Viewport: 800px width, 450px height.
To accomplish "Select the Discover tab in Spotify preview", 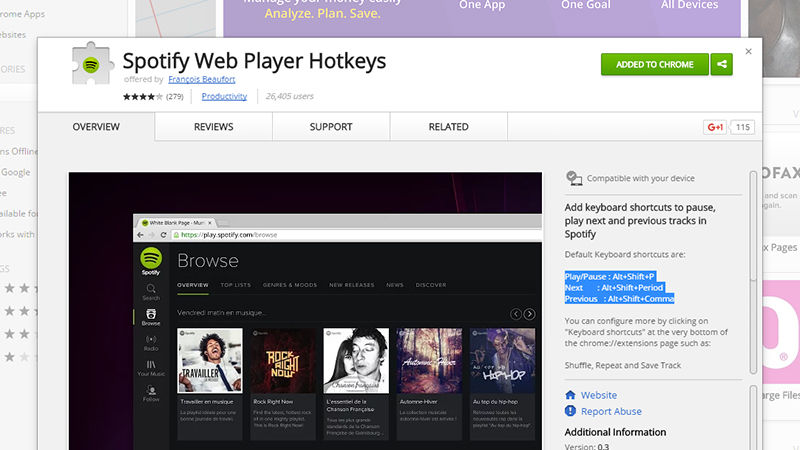I will coord(431,285).
